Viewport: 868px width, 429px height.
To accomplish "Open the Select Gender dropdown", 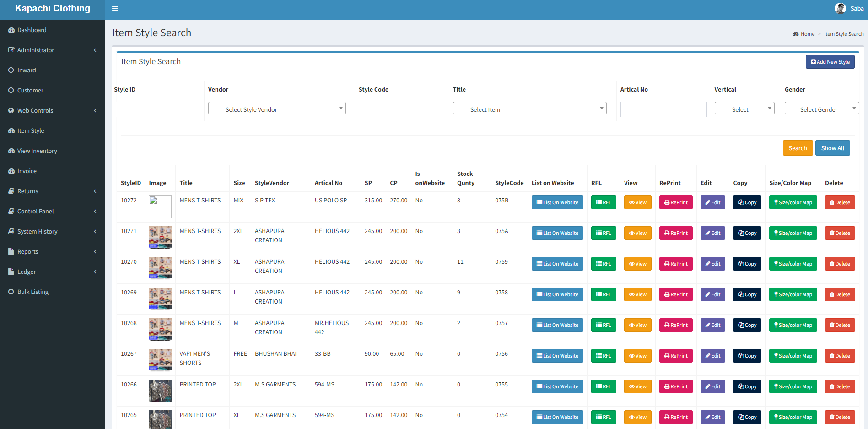I will [x=821, y=109].
